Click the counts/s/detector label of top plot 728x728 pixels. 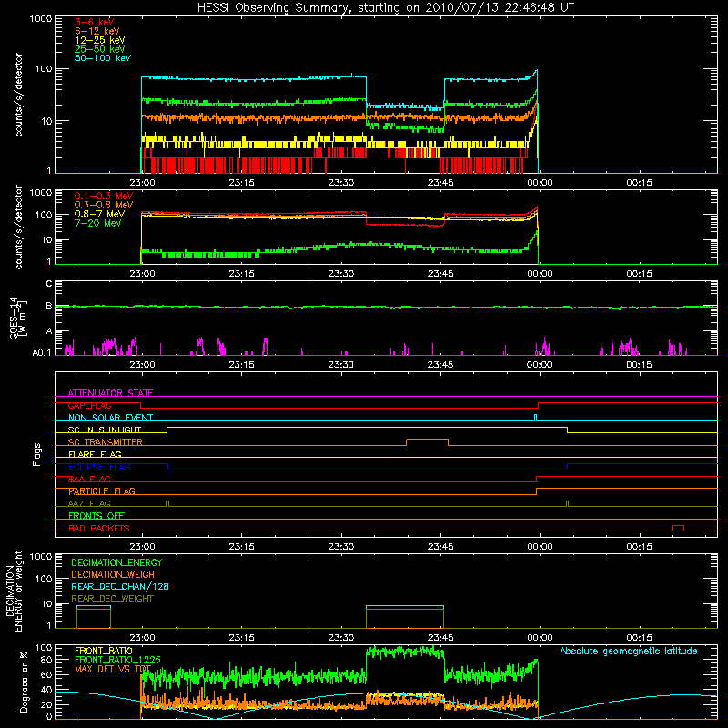(18, 95)
